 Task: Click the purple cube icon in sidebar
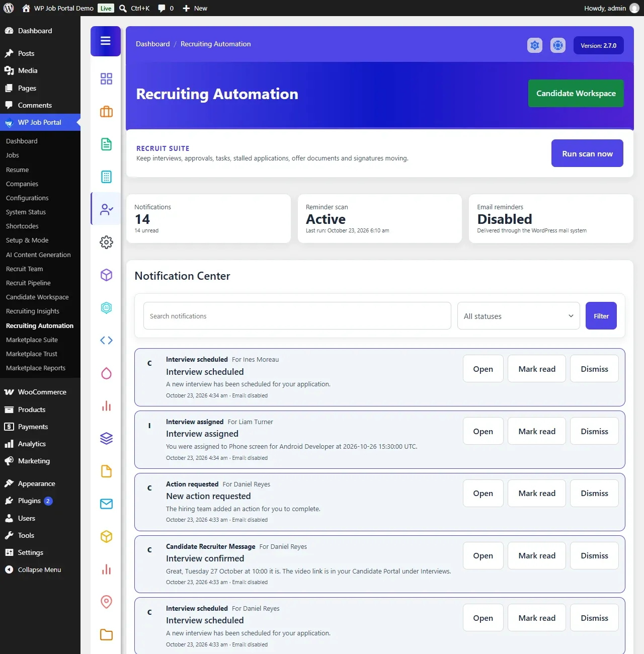coord(106,275)
